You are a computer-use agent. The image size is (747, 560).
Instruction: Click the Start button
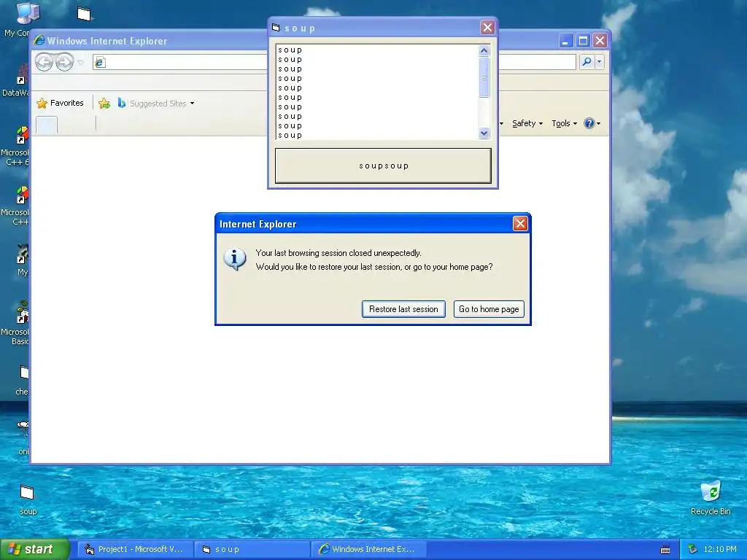pos(34,549)
